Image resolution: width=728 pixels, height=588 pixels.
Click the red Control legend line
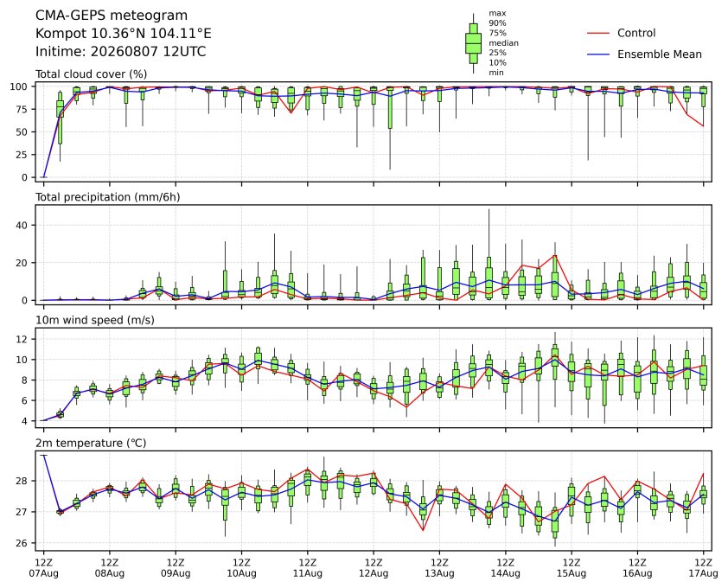point(598,34)
